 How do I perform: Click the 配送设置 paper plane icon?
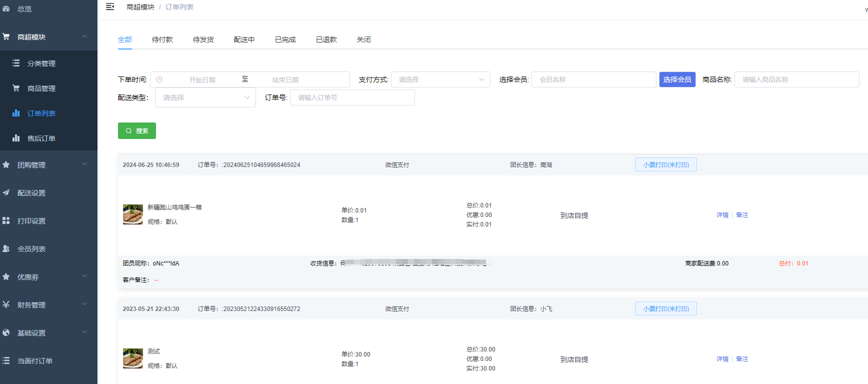(6, 192)
